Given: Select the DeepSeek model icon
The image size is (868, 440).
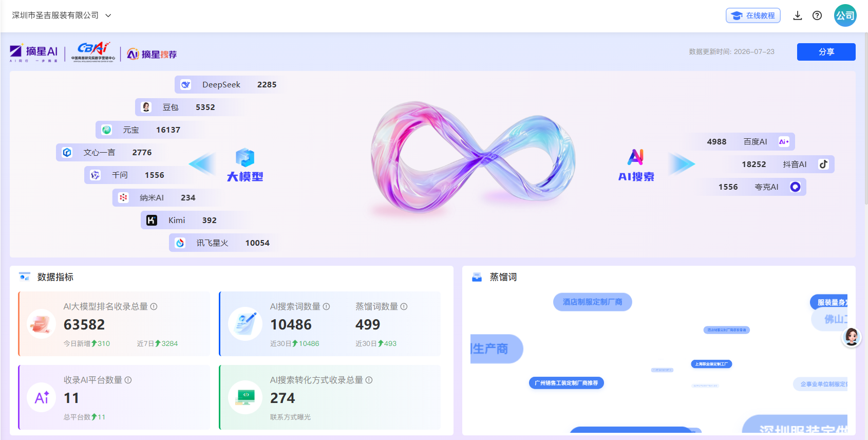Looking at the screenshot, I should point(186,85).
